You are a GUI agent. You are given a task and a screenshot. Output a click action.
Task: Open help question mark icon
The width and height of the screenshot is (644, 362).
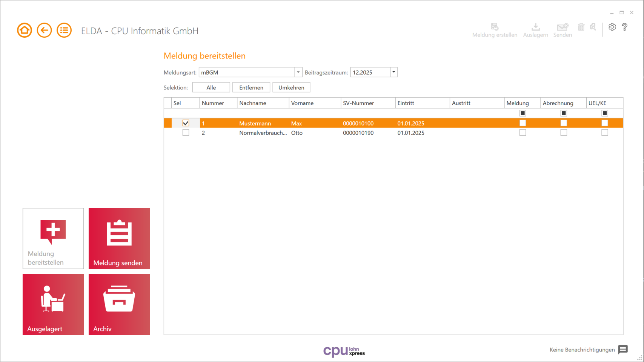[x=625, y=27]
